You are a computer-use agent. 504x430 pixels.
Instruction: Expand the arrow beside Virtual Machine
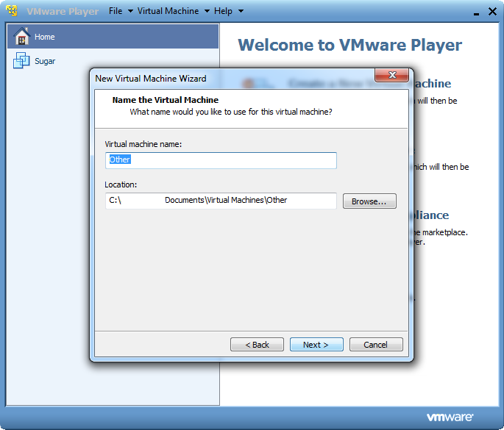207,12
